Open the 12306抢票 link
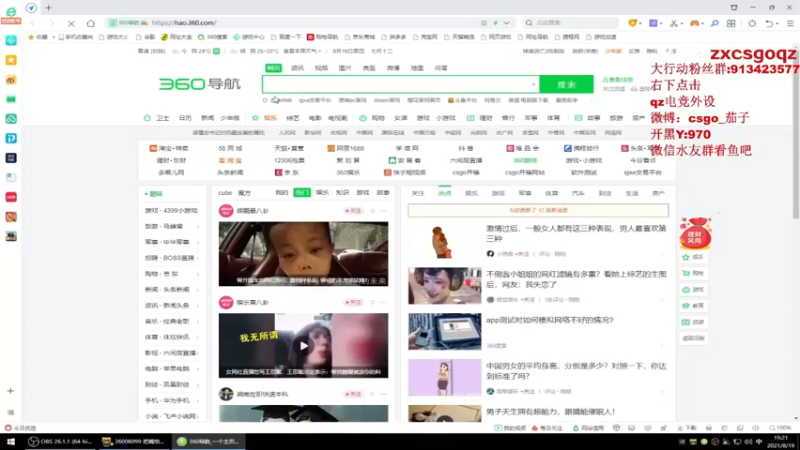Screen dimensions: 800x450 [289, 160]
